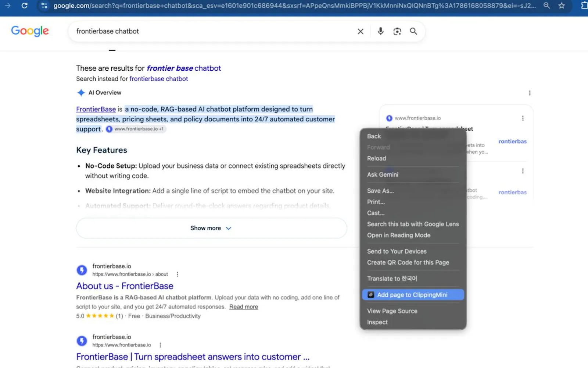Image resolution: width=588 pixels, height=368 pixels.
Task: Open site information icon in address bar
Action: (x=44, y=6)
